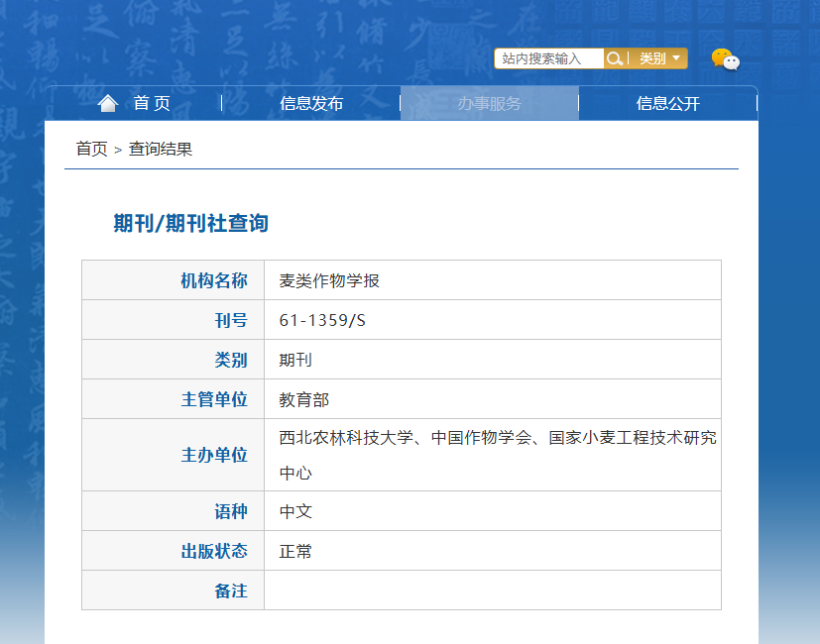The height and width of the screenshot is (644, 820).
Task: Click the 备注 row label
Action: (231, 590)
